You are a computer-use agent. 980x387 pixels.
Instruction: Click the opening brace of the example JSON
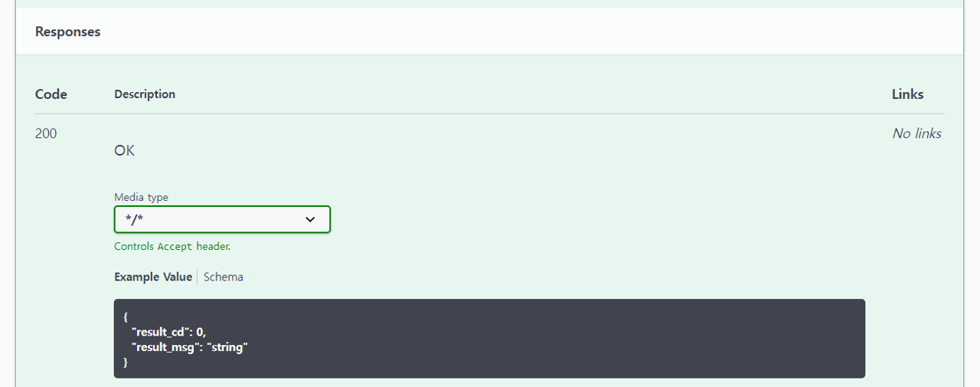coord(126,316)
